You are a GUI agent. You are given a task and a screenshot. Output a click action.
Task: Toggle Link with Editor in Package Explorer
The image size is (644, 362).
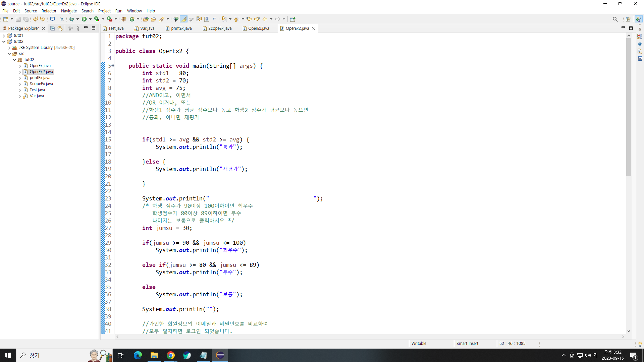click(x=60, y=28)
